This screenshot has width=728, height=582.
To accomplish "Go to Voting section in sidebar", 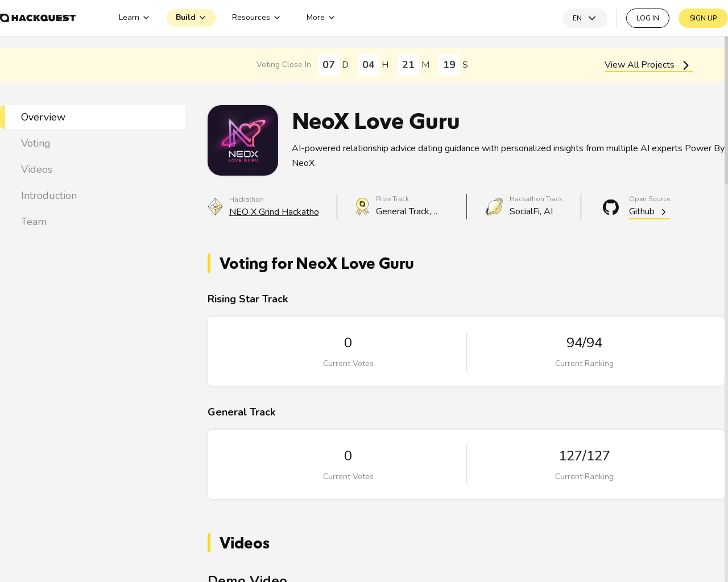I will [93, 143].
